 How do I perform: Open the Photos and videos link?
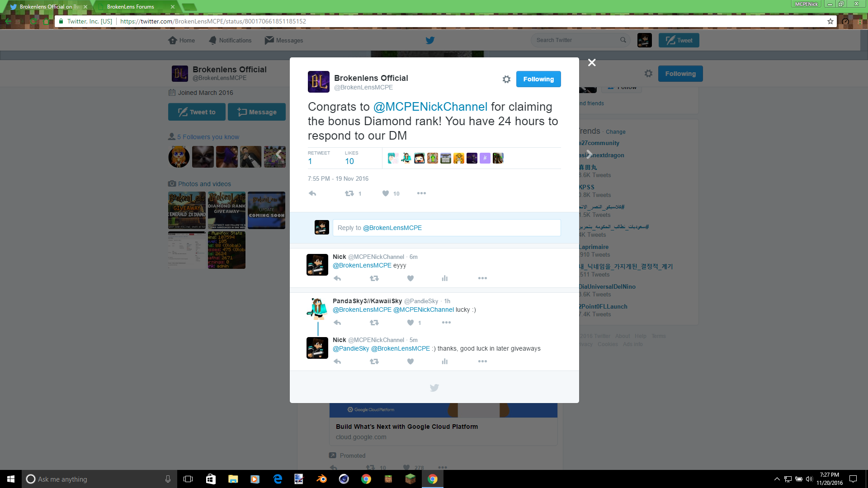click(x=204, y=184)
